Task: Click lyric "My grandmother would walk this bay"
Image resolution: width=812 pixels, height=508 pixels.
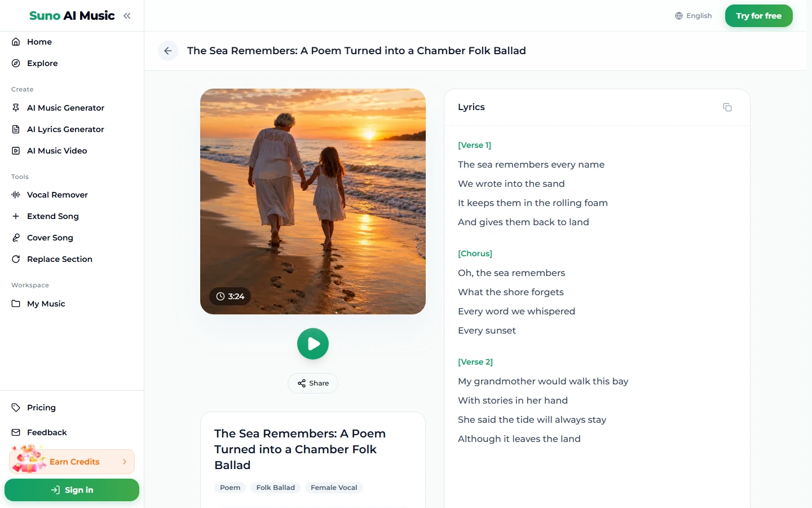Action: [543, 381]
